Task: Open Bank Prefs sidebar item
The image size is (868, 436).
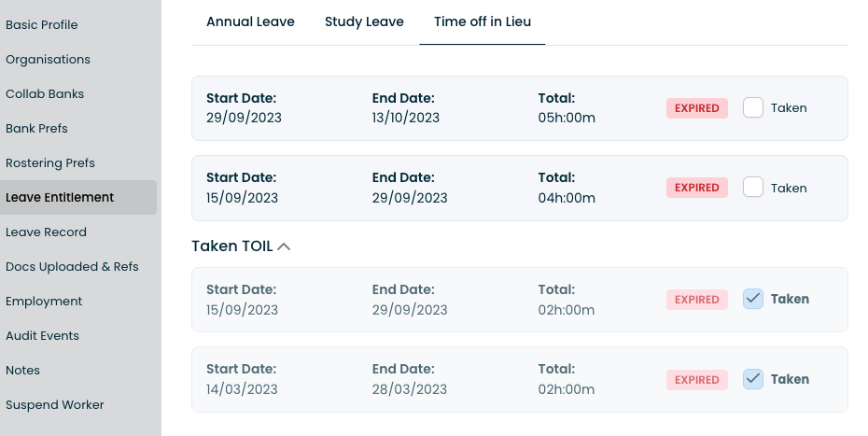Action: coord(36,129)
